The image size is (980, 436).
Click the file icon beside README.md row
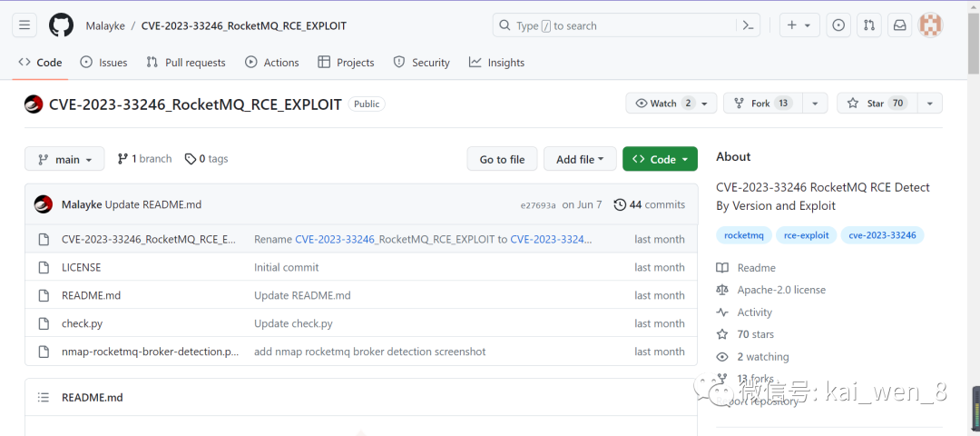click(44, 295)
